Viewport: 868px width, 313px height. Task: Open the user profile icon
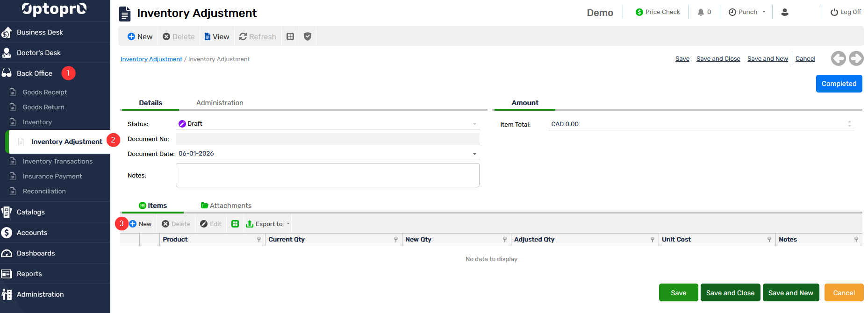click(x=785, y=12)
